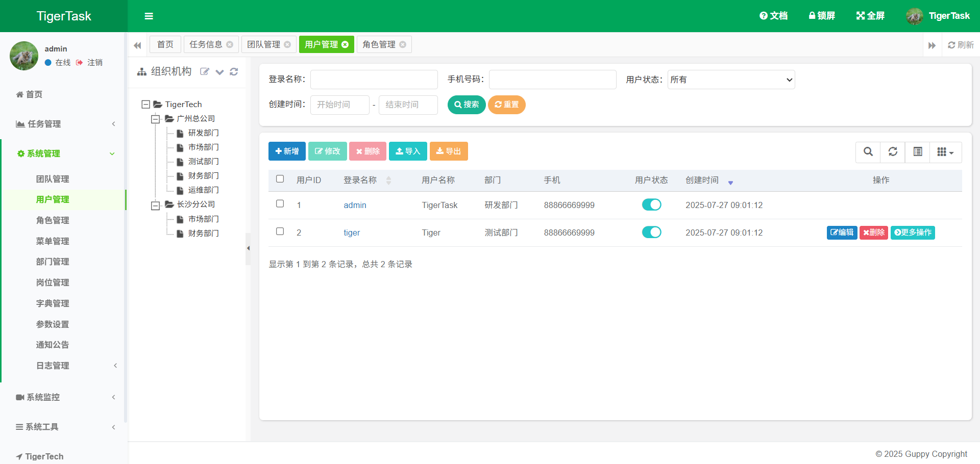Check the select-all header checkbox

[x=280, y=179]
